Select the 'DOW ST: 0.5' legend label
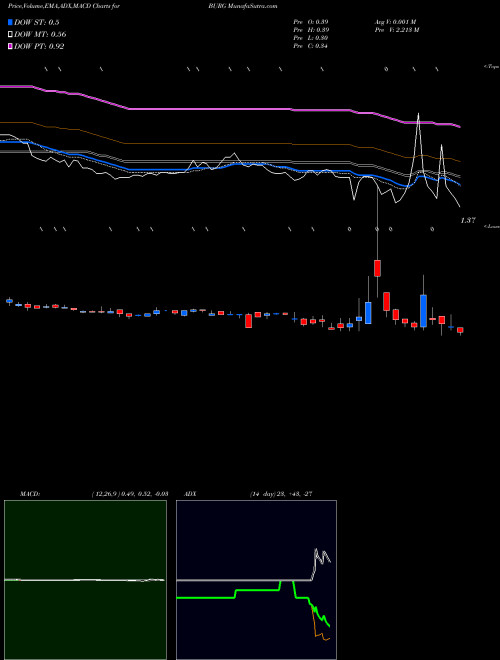The height and width of the screenshot is (660, 500). click(37, 22)
